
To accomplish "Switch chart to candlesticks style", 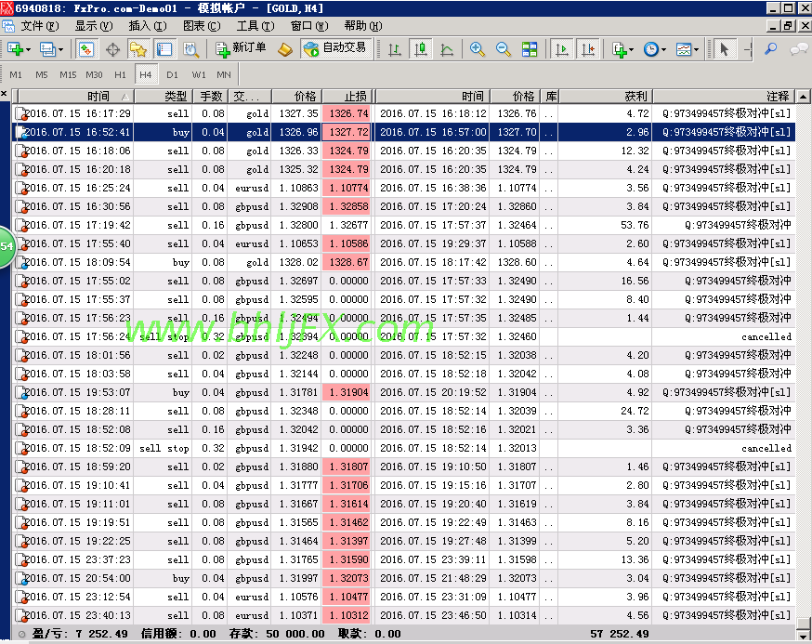I will pyautogui.click(x=421, y=49).
